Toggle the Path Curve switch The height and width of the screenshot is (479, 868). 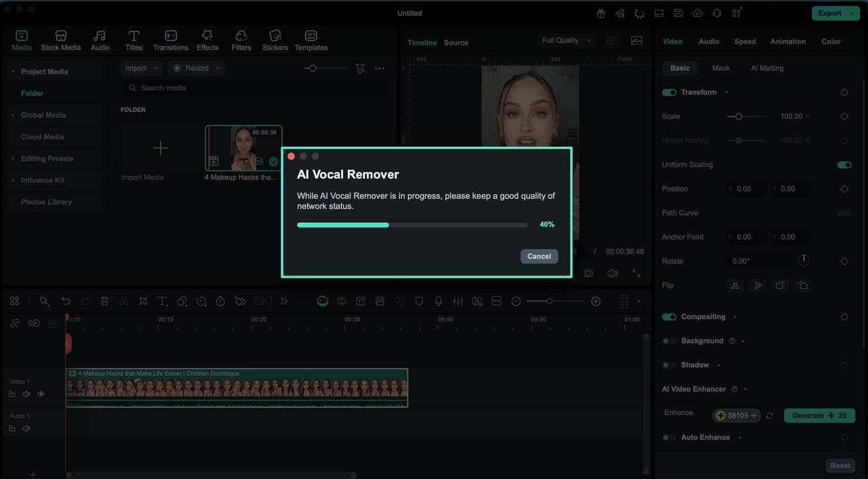(844, 213)
